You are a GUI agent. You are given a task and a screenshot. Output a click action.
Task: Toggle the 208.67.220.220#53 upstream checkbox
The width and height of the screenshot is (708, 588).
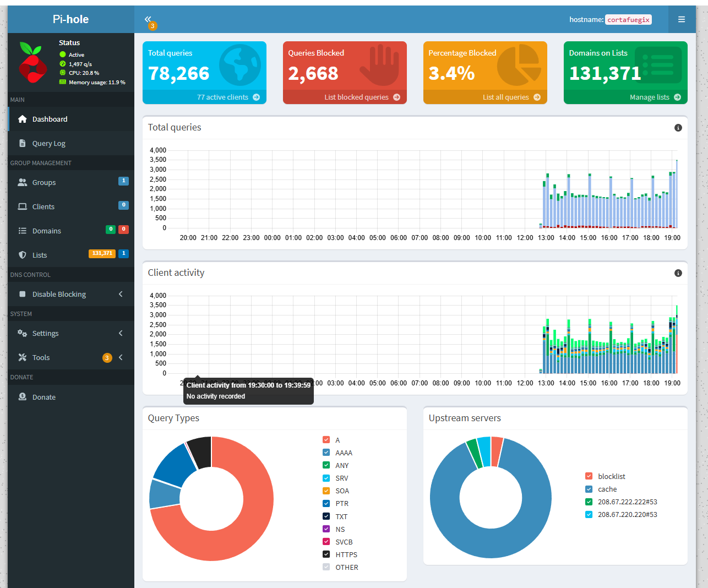point(589,514)
